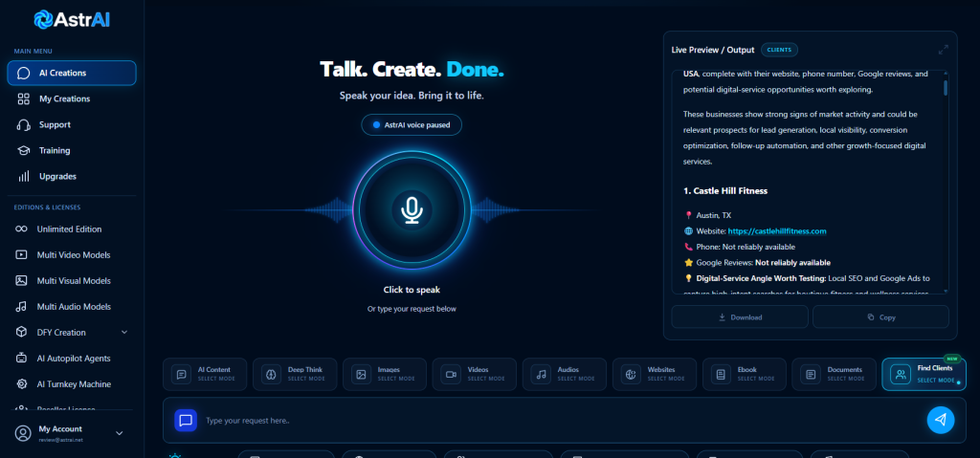
Task: Send the request with paper-plane button
Action: pyautogui.click(x=941, y=420)
